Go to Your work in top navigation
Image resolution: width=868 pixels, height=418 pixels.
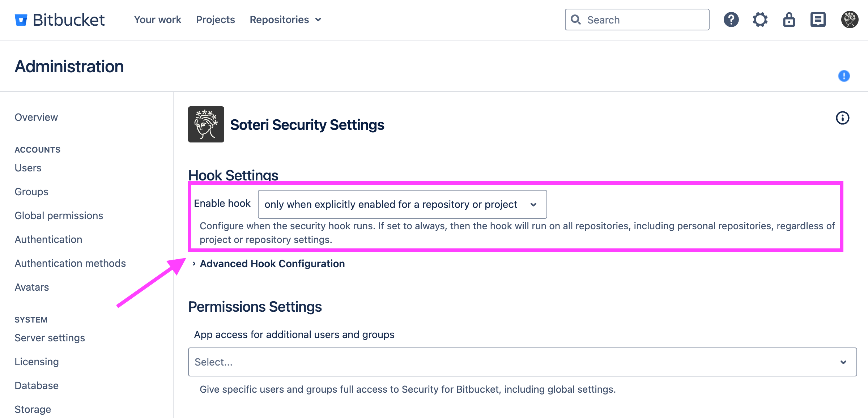[157, 20]
